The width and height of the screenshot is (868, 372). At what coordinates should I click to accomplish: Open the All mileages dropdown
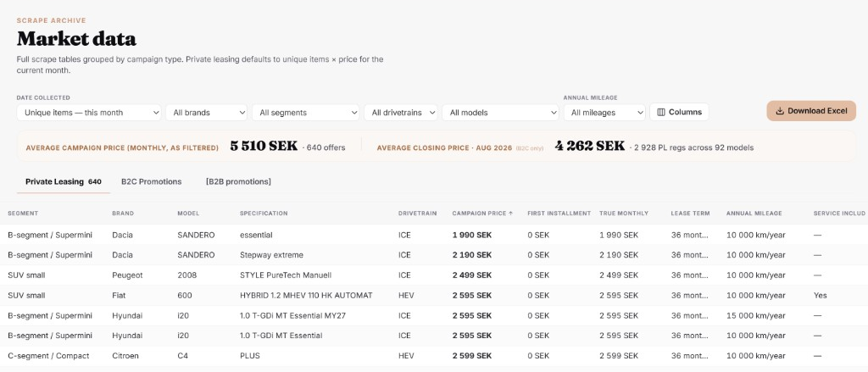coord(604,113)
